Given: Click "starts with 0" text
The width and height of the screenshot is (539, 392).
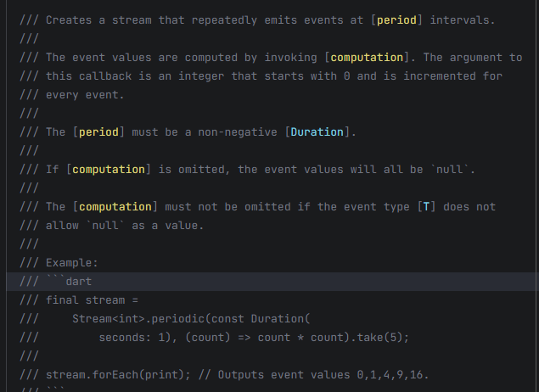Looking at the screenshot, I should point(307,76).
